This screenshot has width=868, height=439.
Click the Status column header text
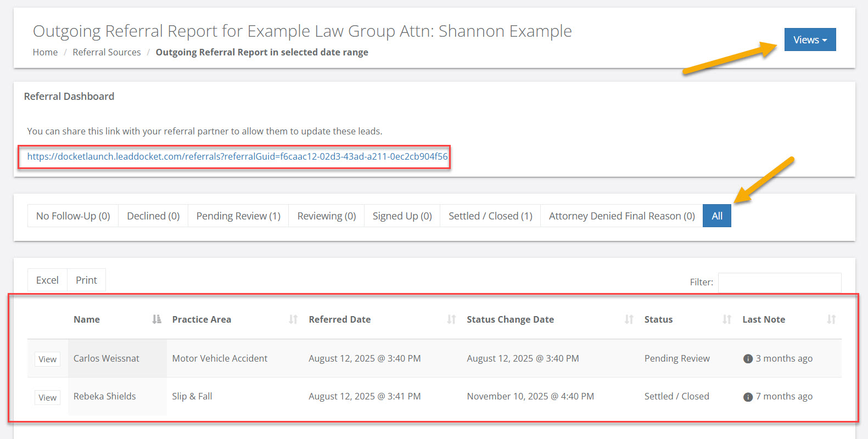point(658,319)
